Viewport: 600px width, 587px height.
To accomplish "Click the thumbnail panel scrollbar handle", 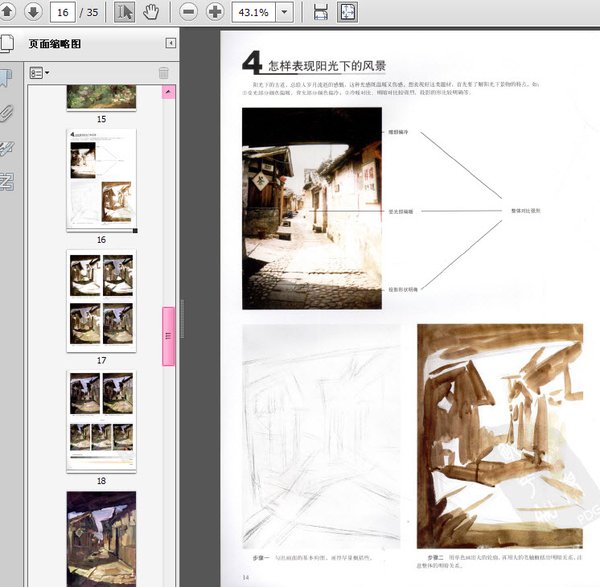I will 168,336.
